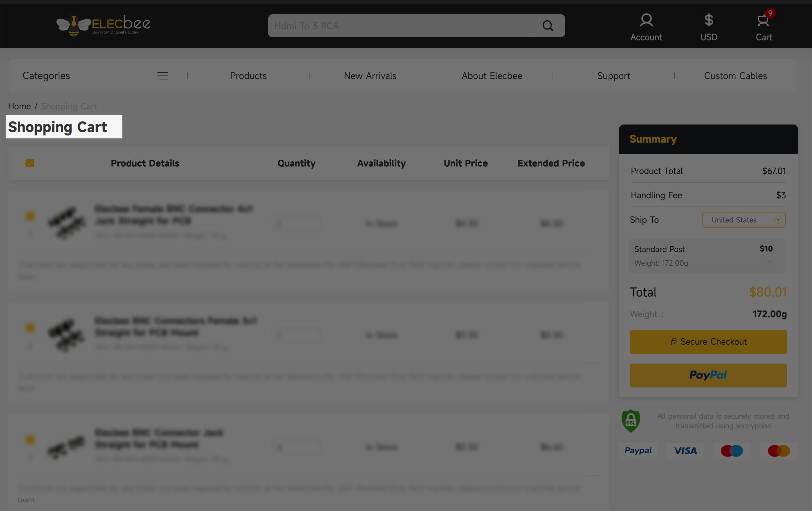
Task: Toggle checkbox for first BNC connector item
Action: point(30,216)
